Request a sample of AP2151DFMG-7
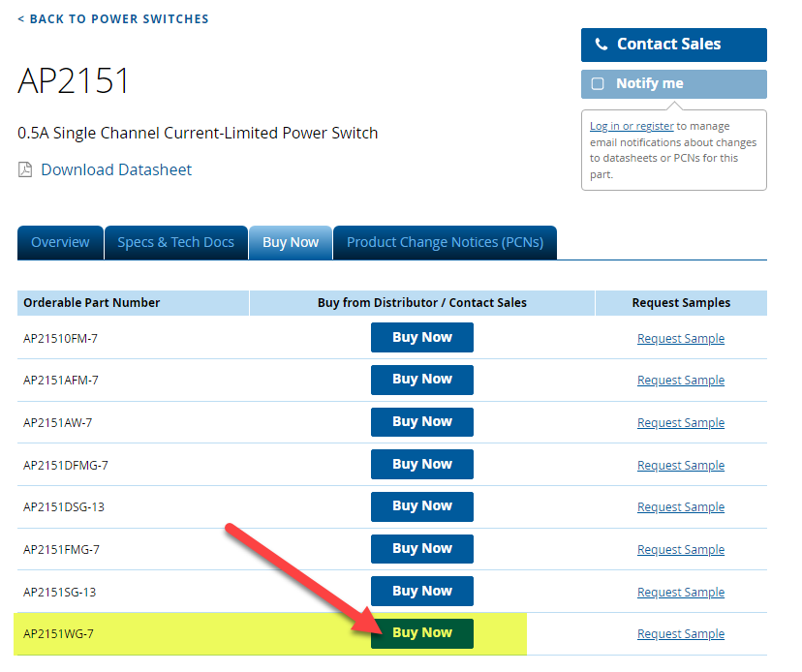This screenshot has width=802, height=672. tap(680, 466)
